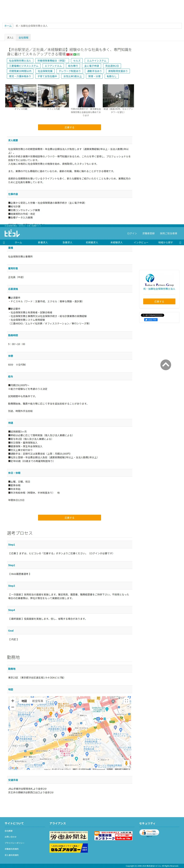
Task: Open the 会社情報 tab
Action: [24, 37]
